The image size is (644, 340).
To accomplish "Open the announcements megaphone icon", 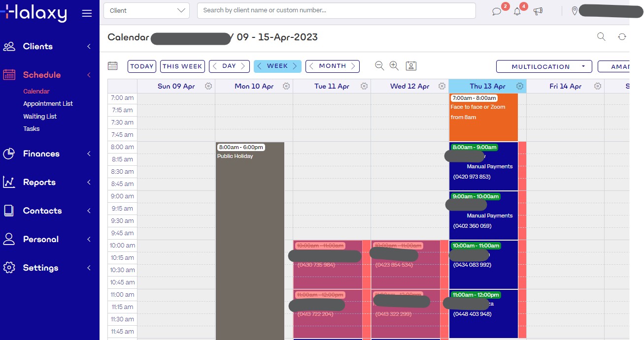I will point(538,11).
